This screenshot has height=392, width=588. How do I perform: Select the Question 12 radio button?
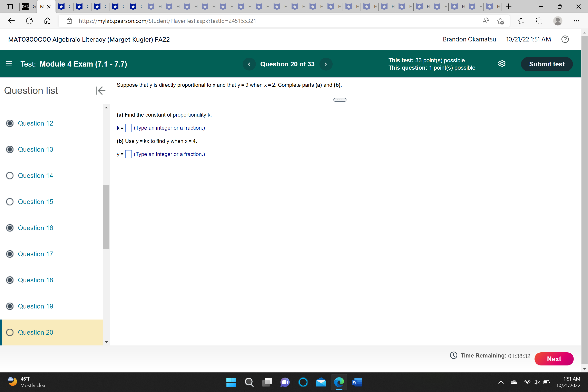point(10,123)
